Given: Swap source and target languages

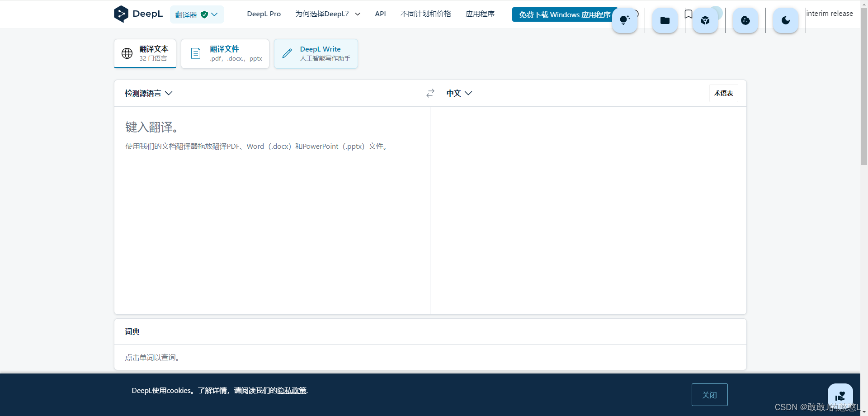Looking at the screenshot, I should tap(430, 93).
